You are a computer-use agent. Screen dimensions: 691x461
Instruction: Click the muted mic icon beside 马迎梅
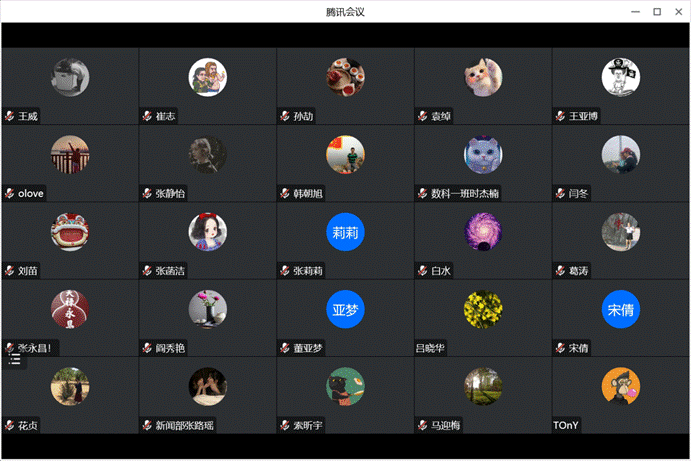pyautogui.click(x=423, y=425)
